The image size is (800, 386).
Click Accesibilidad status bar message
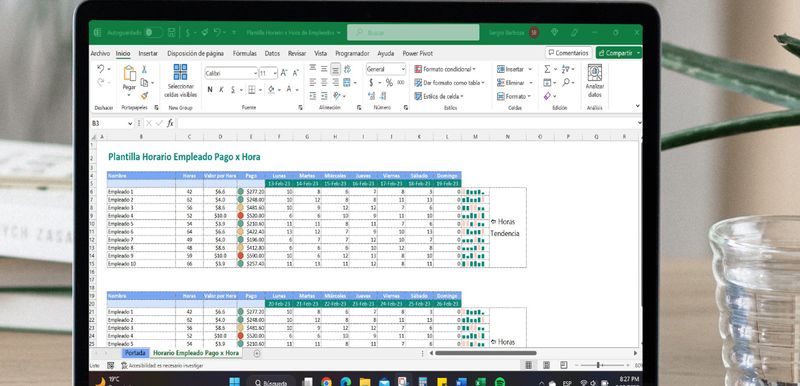162,366
